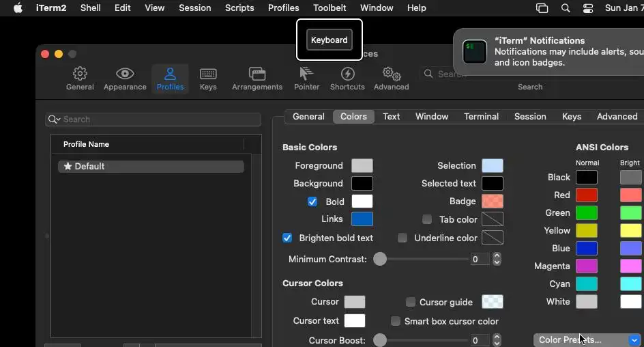Open Arrangements preferences icon

257,74
